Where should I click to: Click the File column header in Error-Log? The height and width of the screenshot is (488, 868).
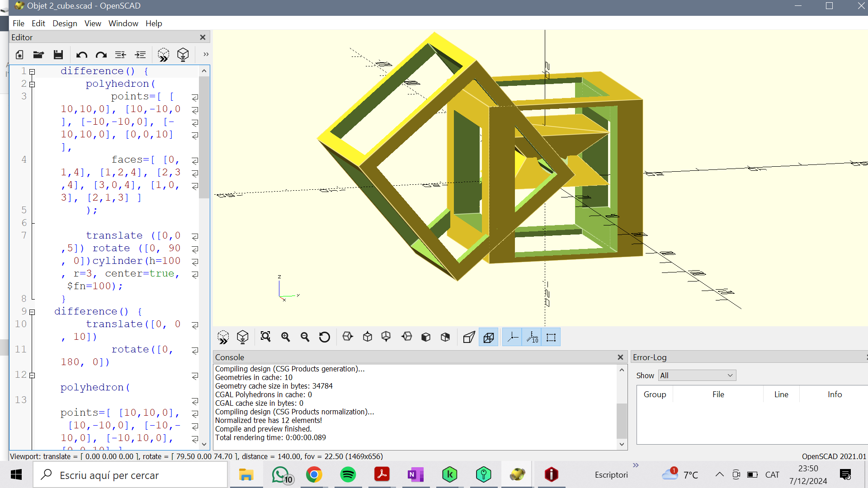718,394
